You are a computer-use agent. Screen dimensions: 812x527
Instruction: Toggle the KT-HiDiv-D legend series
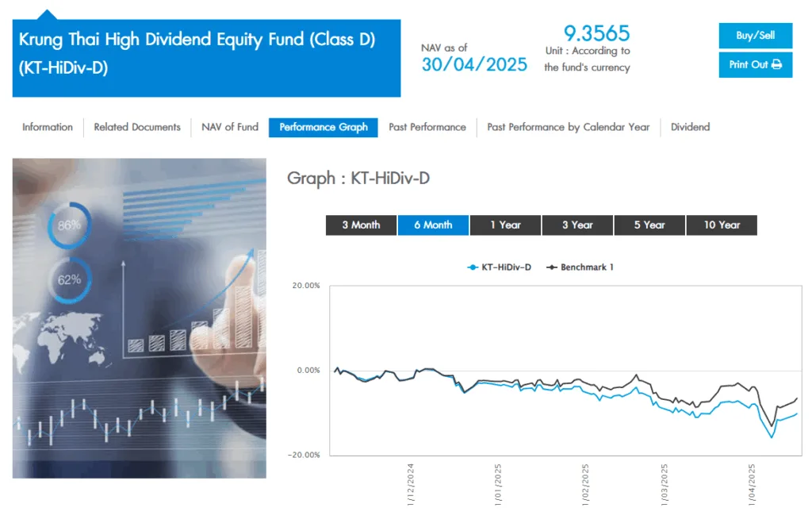500,267
